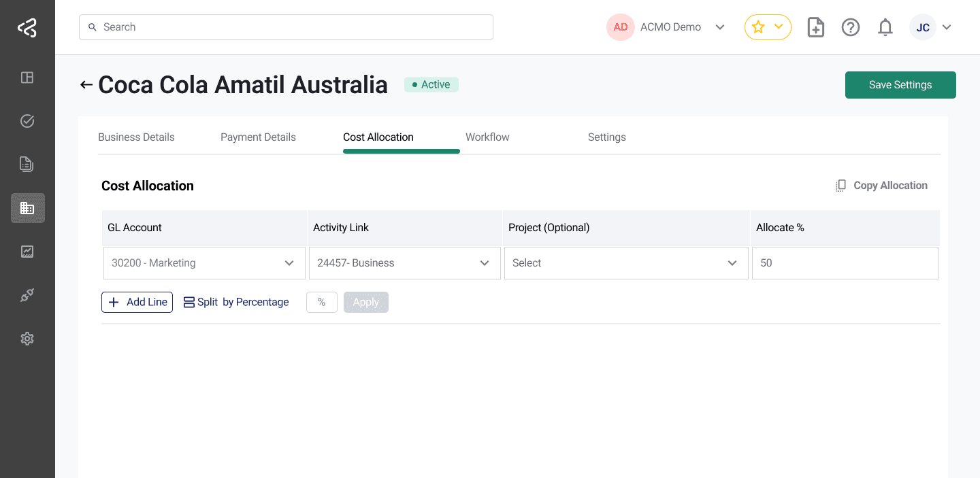
Task: Open the documents list sidebar icon
Action: 27,165
